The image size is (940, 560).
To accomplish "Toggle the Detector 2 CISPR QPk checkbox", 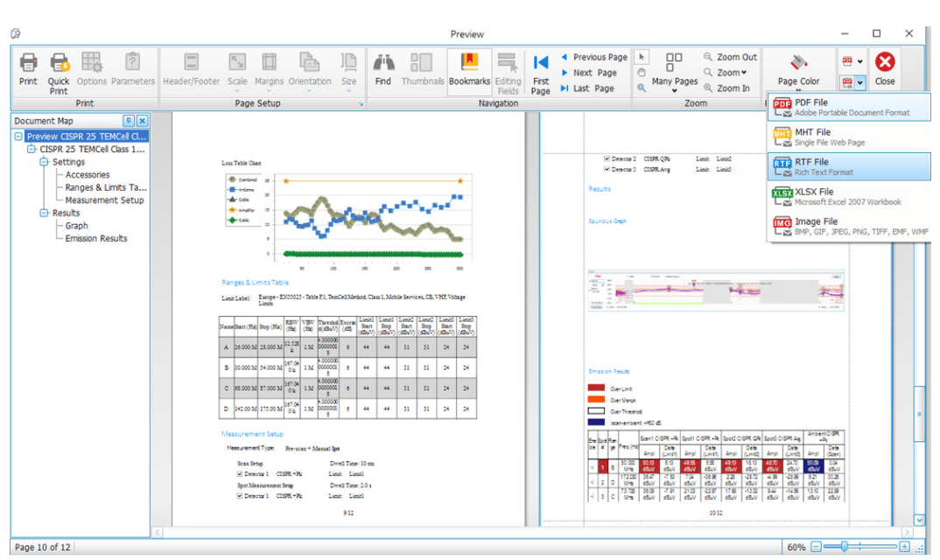I will [x=608, y=158].
